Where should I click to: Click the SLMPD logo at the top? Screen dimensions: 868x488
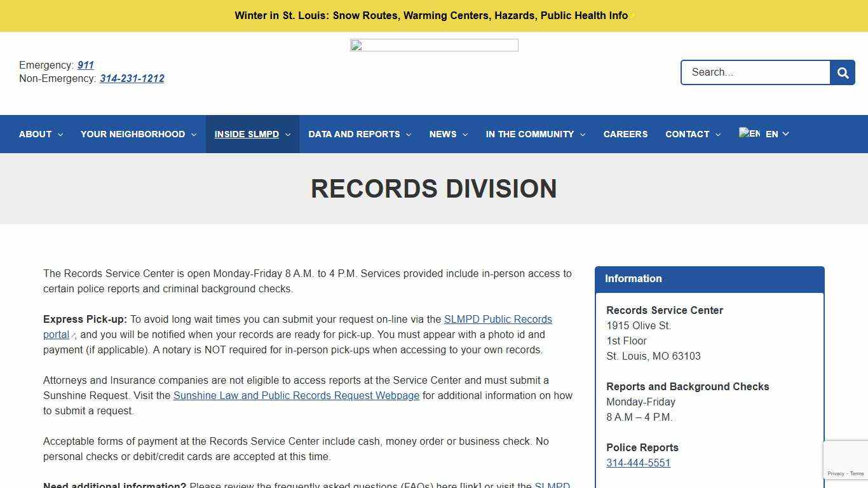coord(434,45)
